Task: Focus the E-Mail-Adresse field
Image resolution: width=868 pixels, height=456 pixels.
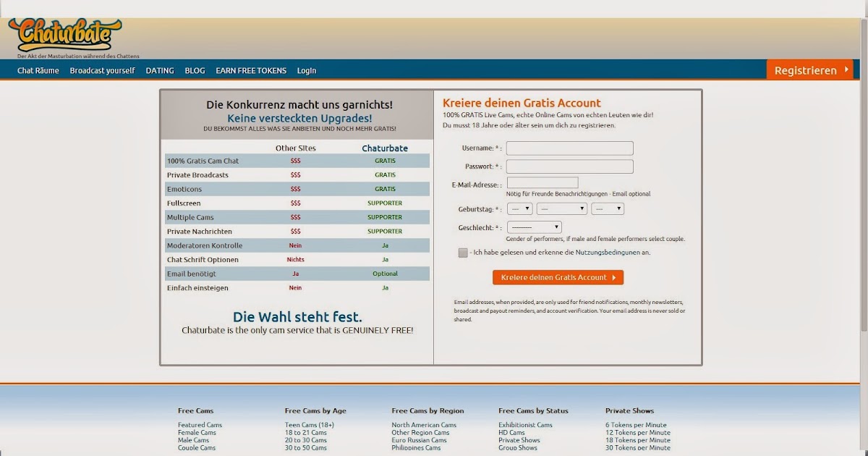Action: 542,183
